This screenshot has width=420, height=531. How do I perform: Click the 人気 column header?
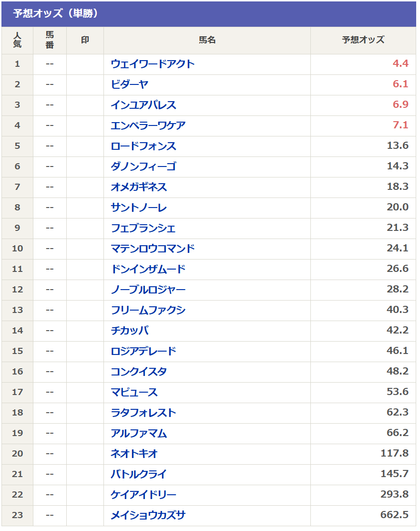coord(17,40)
